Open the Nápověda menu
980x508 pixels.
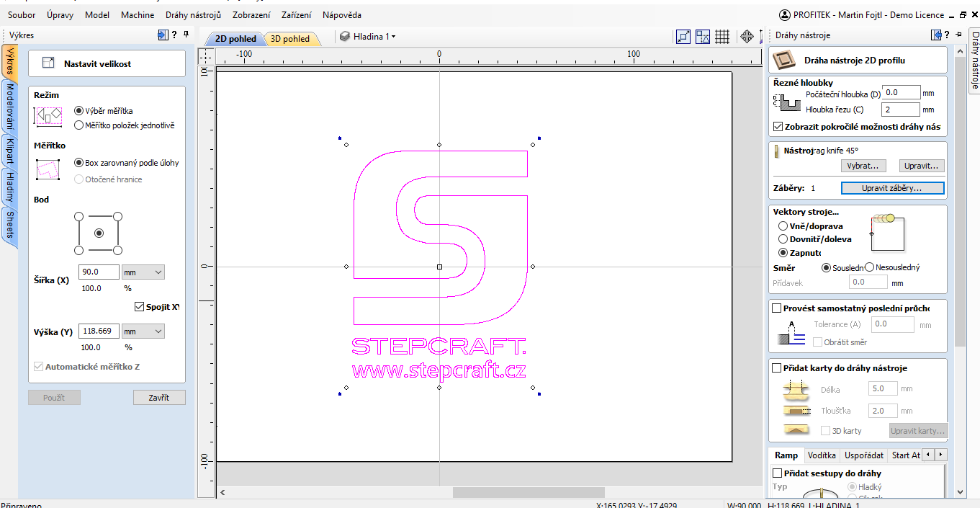[342, 14]
